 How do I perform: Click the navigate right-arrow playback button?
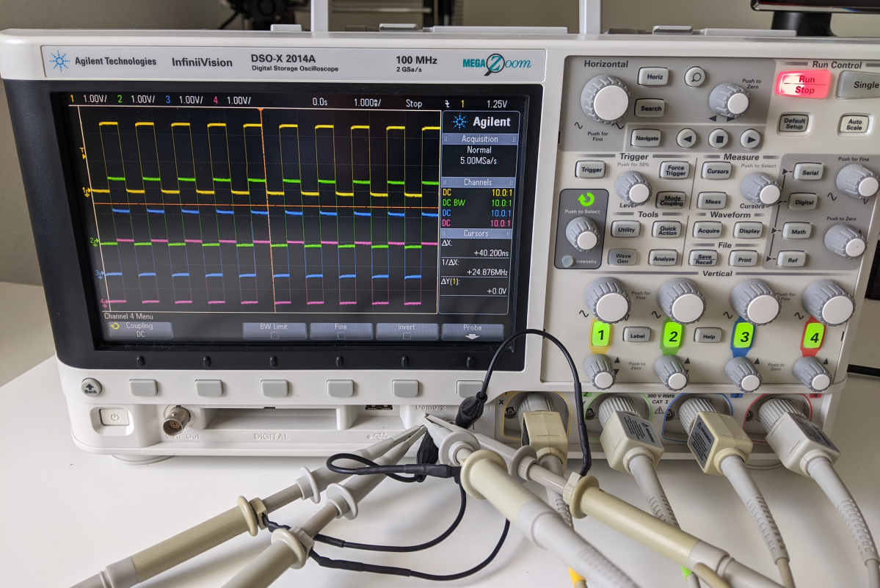tap(750, 139)
